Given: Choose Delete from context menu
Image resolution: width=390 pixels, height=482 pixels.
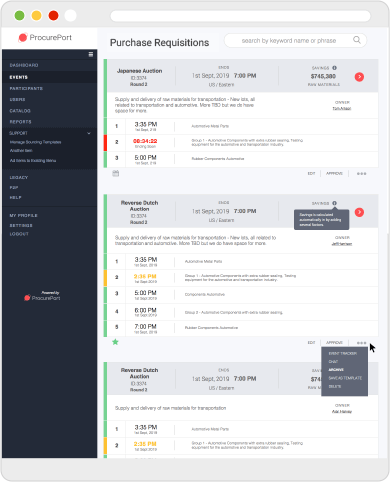Looking at the screenshot, I should [335, 386].
